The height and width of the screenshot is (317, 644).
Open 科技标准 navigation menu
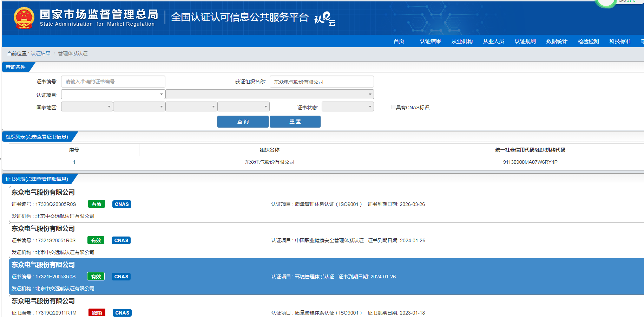point(620,41)
